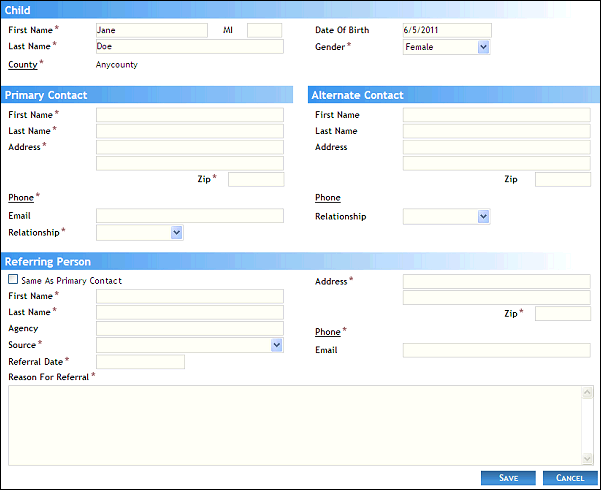Click the Primary Contact Phone link
Screen dimensions: 601x490
click(20, 198)
